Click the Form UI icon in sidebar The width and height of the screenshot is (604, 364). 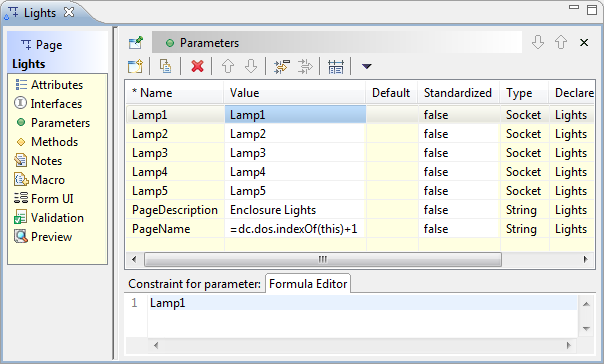point(21,198)
